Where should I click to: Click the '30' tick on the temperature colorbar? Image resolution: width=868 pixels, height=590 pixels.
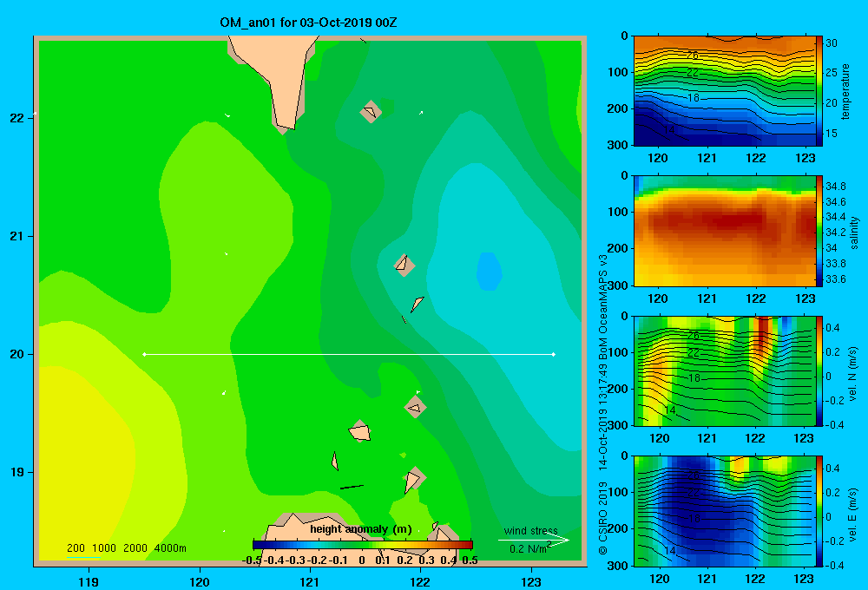[832, 43]
